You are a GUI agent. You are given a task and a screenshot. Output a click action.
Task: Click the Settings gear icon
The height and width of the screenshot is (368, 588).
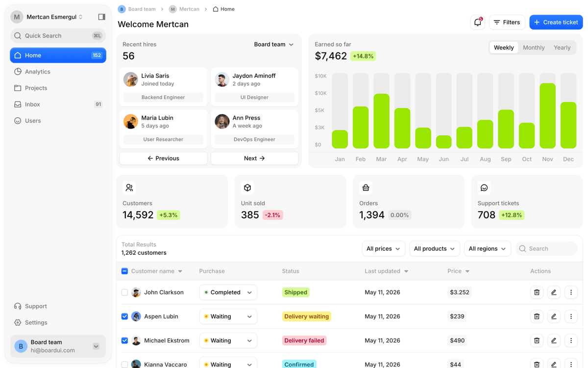(18, 322)
